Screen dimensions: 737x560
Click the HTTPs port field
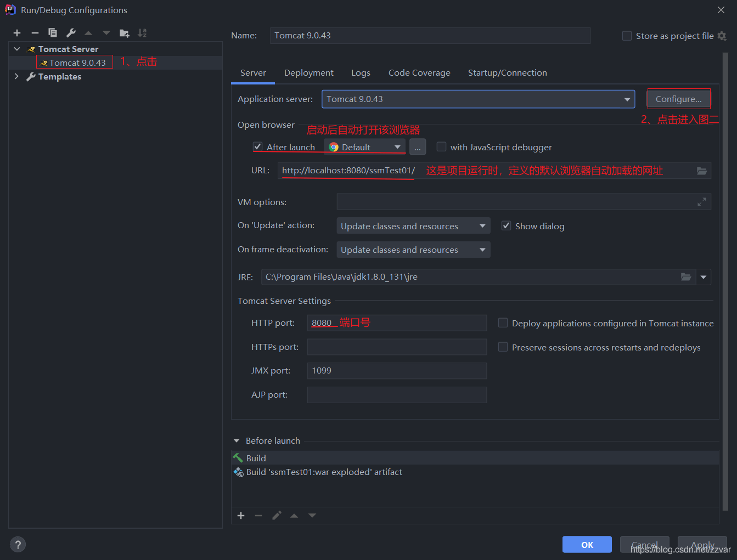397,347
